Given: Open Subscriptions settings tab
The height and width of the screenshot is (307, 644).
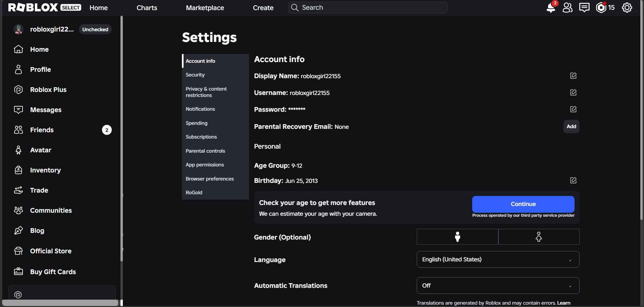Looking at the screenshot, I should click(215, 137).
